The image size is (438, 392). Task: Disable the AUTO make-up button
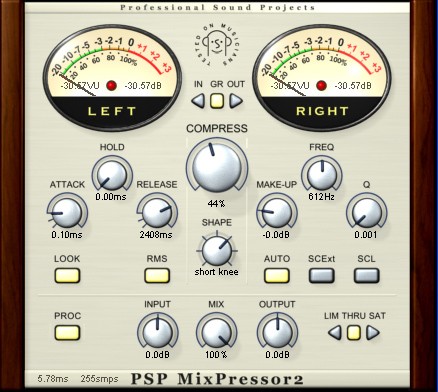277,276
